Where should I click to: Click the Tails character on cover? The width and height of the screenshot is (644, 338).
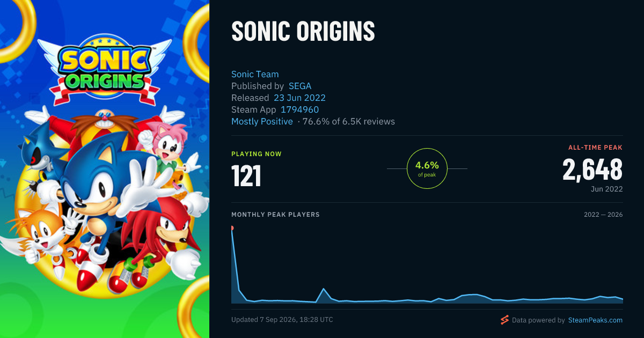coord(40,236)
